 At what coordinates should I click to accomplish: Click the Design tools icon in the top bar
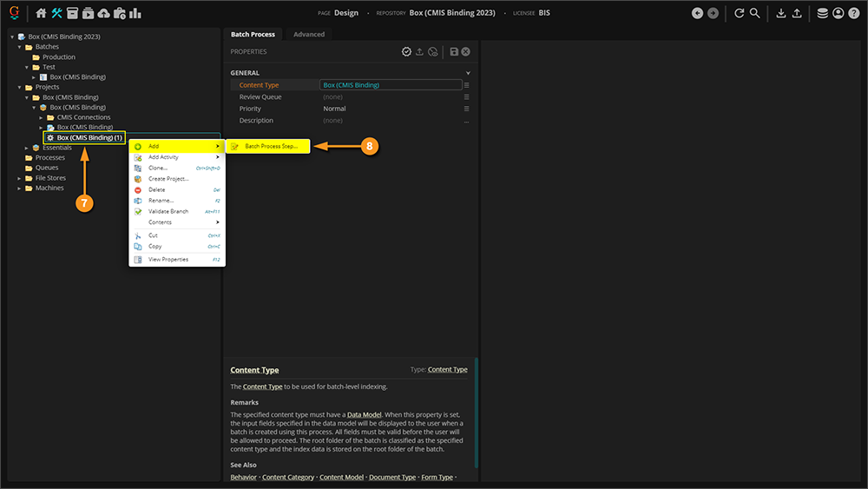(57, 13)
